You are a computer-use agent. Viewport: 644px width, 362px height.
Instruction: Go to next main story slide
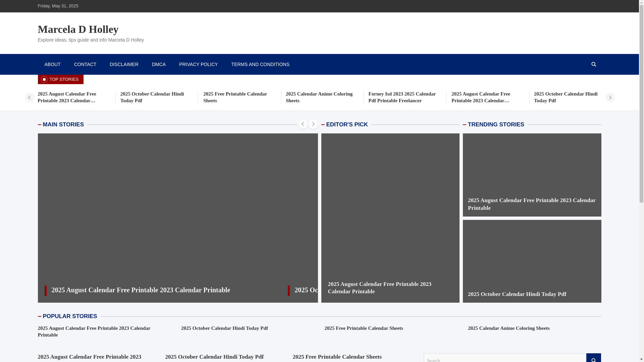click(x=313, y=124)
